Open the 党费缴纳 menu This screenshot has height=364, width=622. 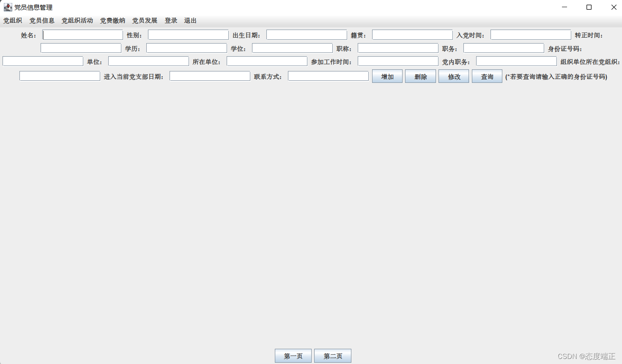(x=112, y=20)
